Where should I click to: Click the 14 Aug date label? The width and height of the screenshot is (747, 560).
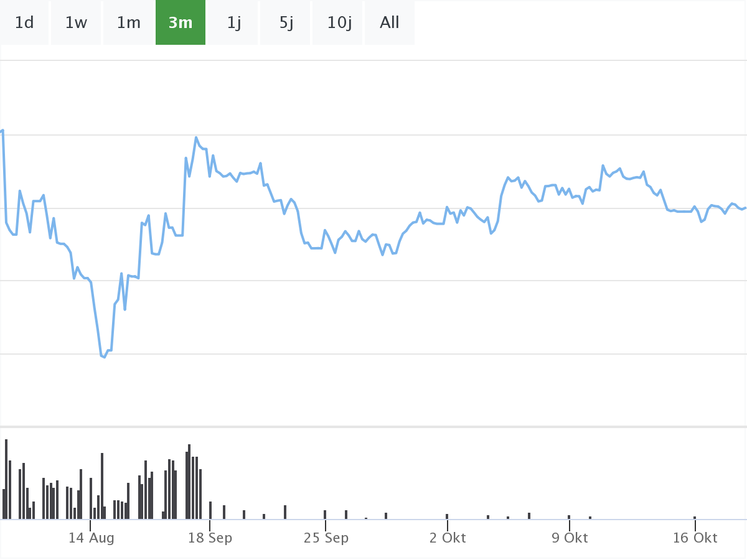point(91,538)
